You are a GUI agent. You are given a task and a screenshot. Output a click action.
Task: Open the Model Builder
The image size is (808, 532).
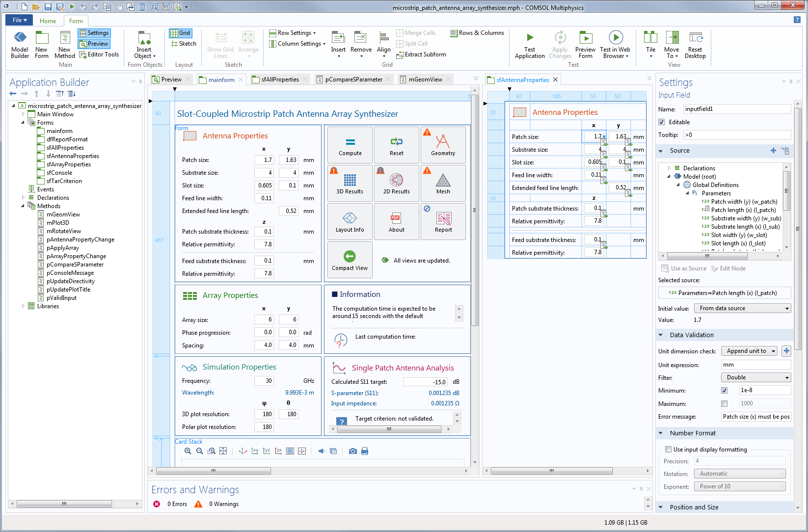[x=20, y=45]
